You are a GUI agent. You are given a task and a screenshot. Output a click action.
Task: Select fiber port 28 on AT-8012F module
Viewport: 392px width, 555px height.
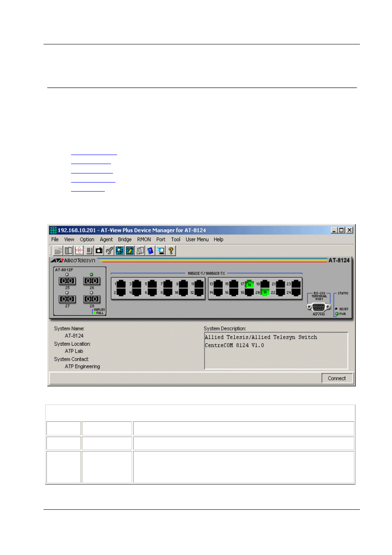click(x=92, y=299)
